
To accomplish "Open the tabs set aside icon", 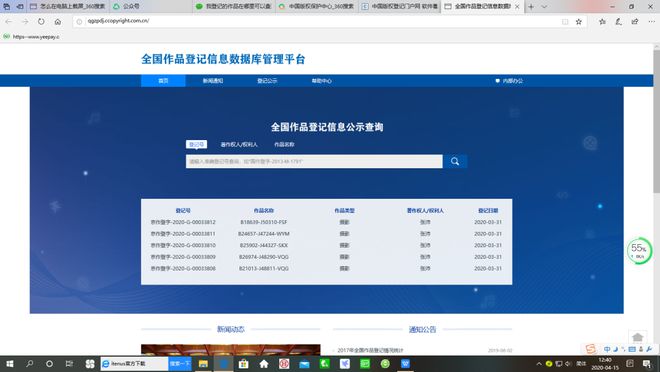I will [x=6, y=6].
